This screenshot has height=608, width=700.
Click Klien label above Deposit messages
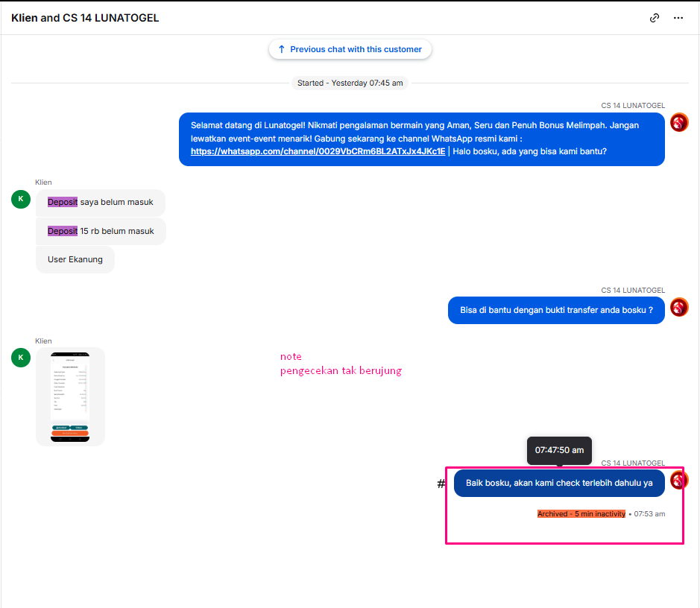click(x=43, y=183)
